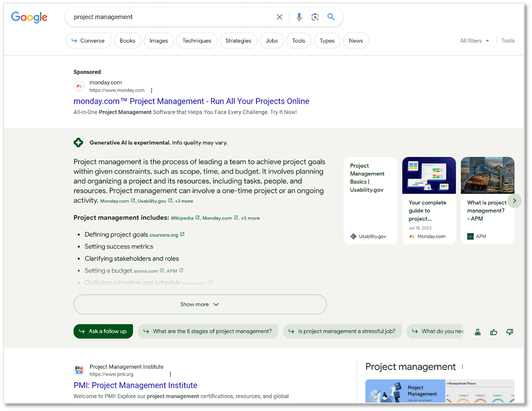
Task: Select the Images filter chip
Action: tap(159, 41)
